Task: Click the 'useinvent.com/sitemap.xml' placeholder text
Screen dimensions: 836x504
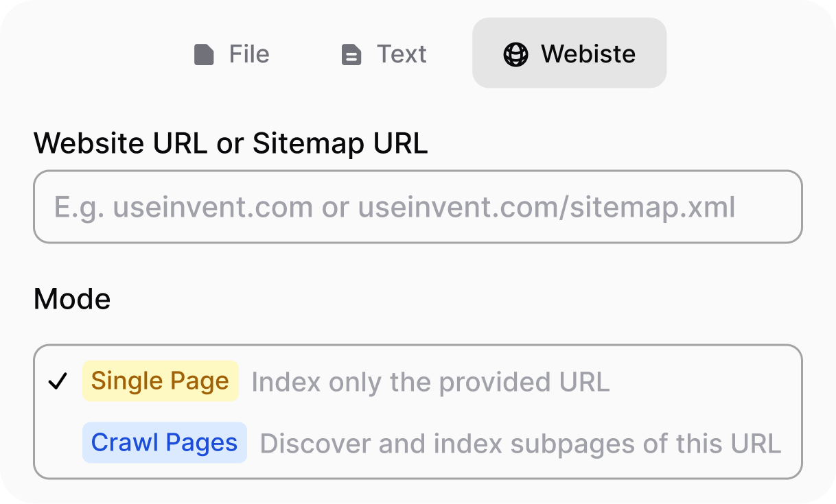Action: point(547,207)
